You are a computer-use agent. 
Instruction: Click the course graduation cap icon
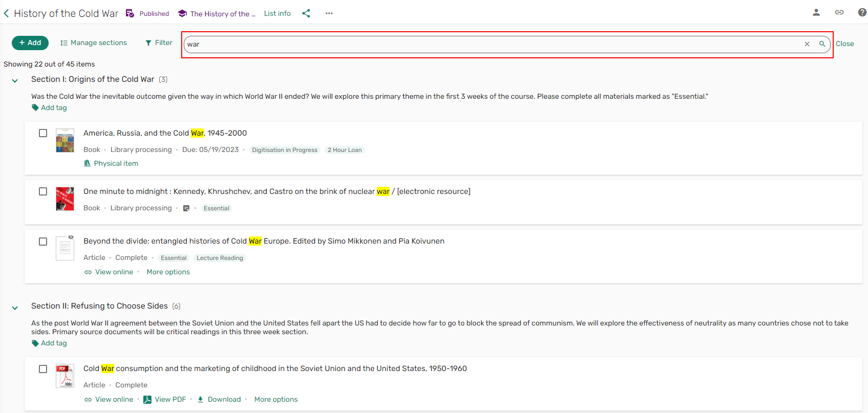click(x=182, y=13)
